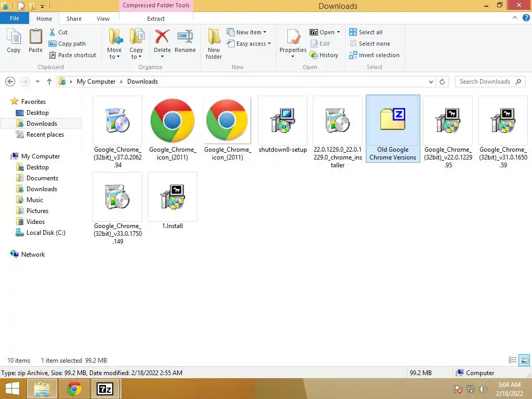The width and height of the screenshot is (532, 399).
Task: Switch to the Extract tab
Action: (x=156, y=19)
